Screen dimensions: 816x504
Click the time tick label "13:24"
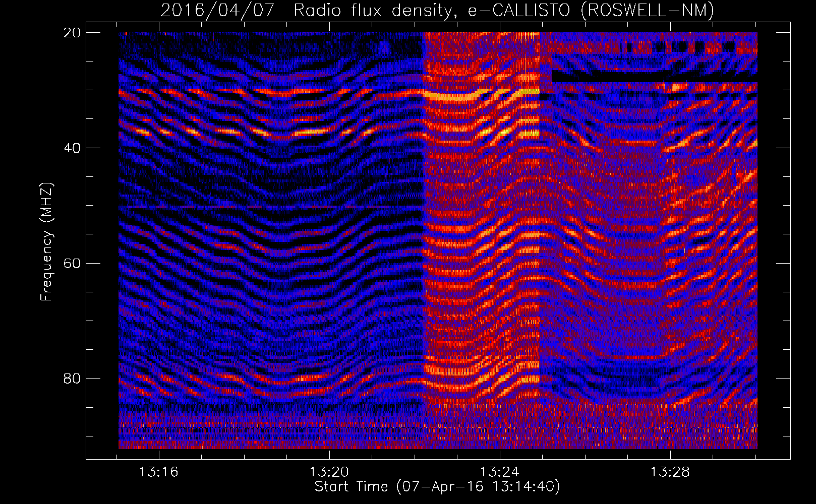tap(500, 472)
